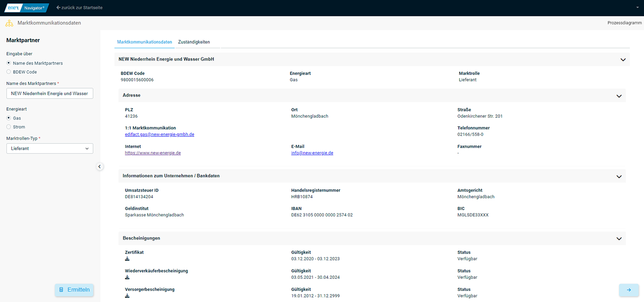Click the info@new-energie.de email link
Screen dimensions: 644x302
point(312,153)
